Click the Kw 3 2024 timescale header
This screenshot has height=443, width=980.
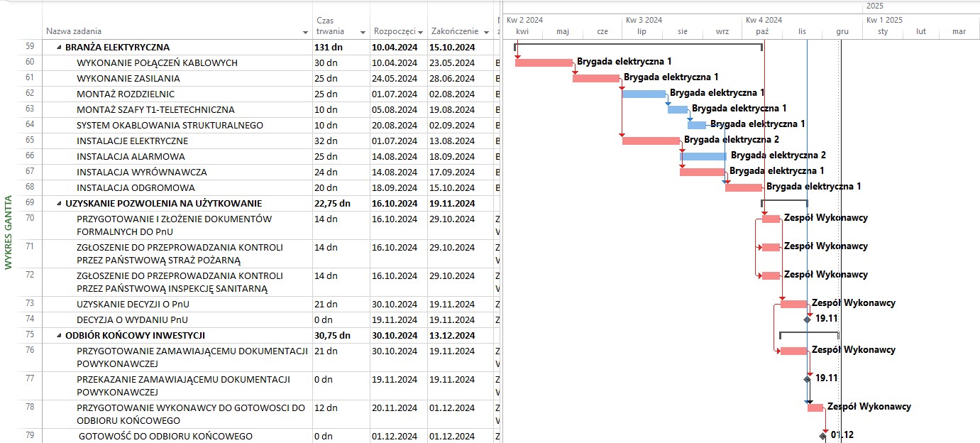(x=644, y=20)
